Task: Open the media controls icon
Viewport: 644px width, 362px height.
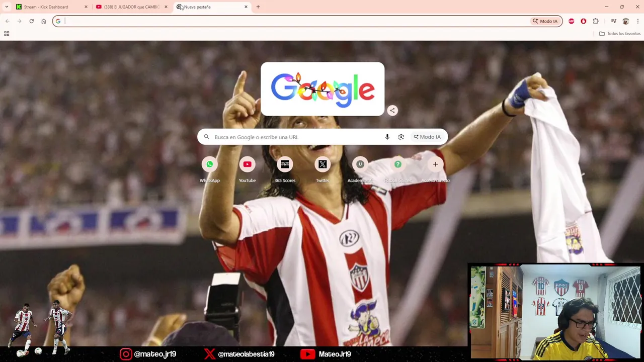Action: [613, 21]
